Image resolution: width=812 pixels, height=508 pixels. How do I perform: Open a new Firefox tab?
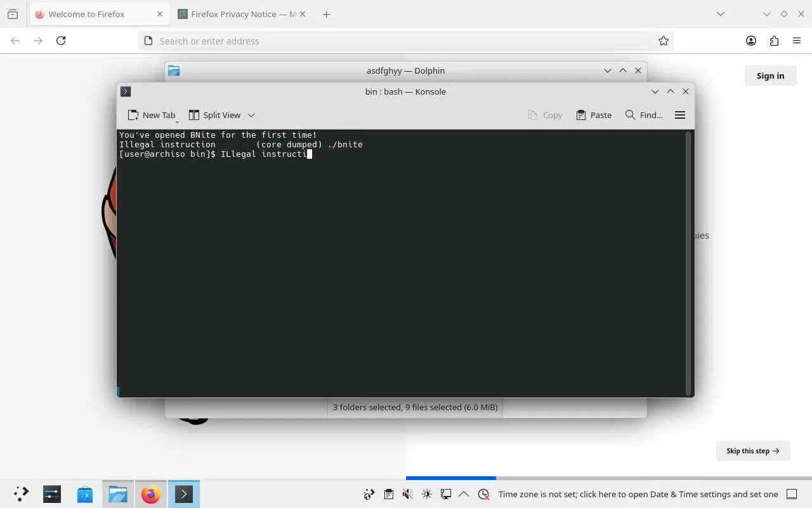coord(326,14)
